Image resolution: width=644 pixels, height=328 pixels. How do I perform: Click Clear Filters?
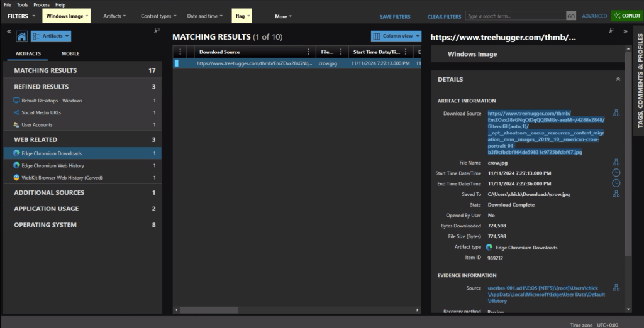(443, 16)
